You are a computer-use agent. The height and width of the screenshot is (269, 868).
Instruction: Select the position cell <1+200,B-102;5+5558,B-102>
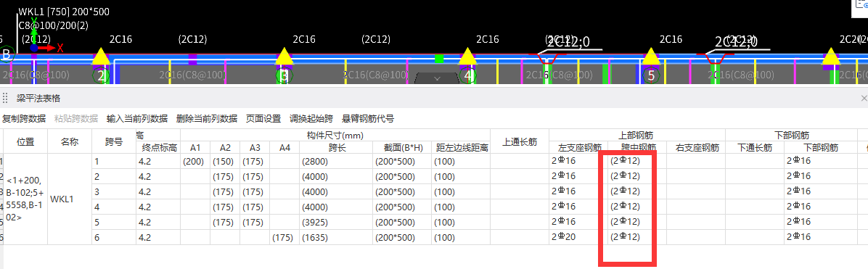(x=25, y=199)
